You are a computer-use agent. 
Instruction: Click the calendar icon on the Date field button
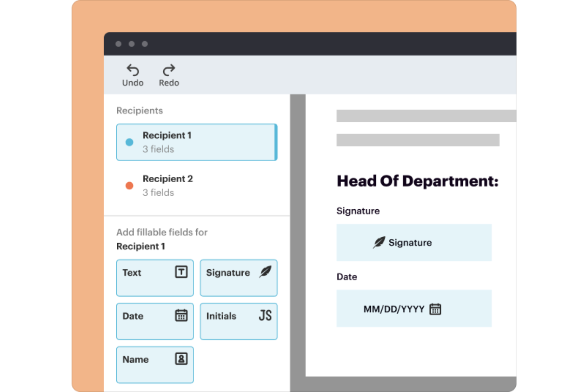(181, 316)
